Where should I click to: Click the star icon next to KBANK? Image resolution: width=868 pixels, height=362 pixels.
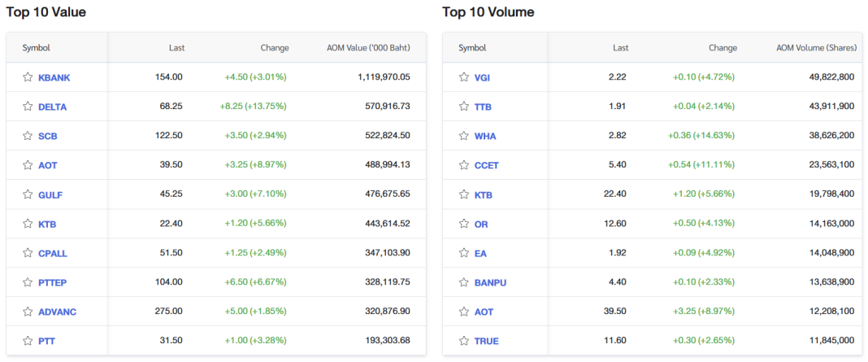tap(28, 77)
